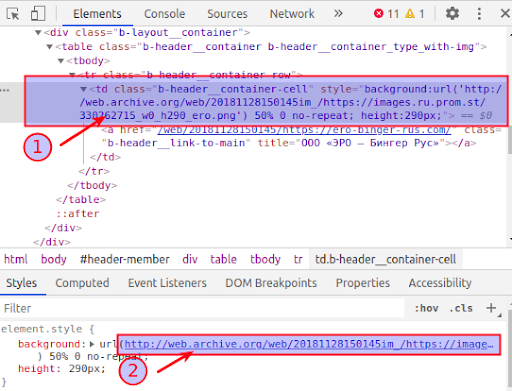This screenshot has height=391, width=512.
Task: Open DevTools settings gear
Action: 452,14
